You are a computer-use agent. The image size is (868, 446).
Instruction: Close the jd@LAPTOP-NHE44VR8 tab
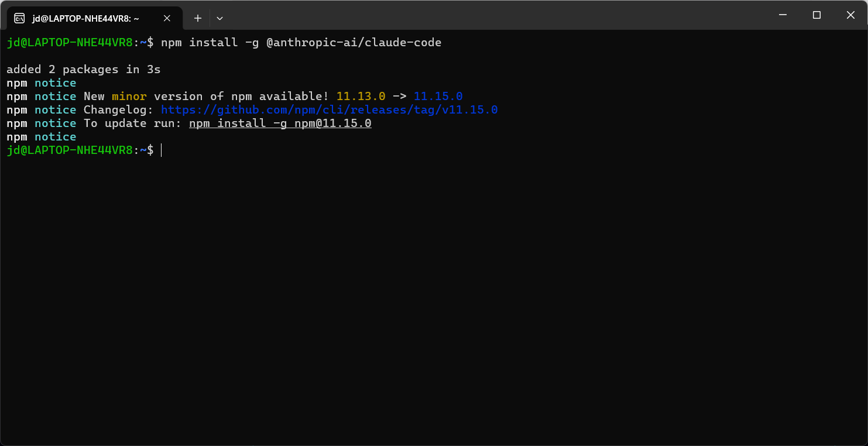(167, 18)
